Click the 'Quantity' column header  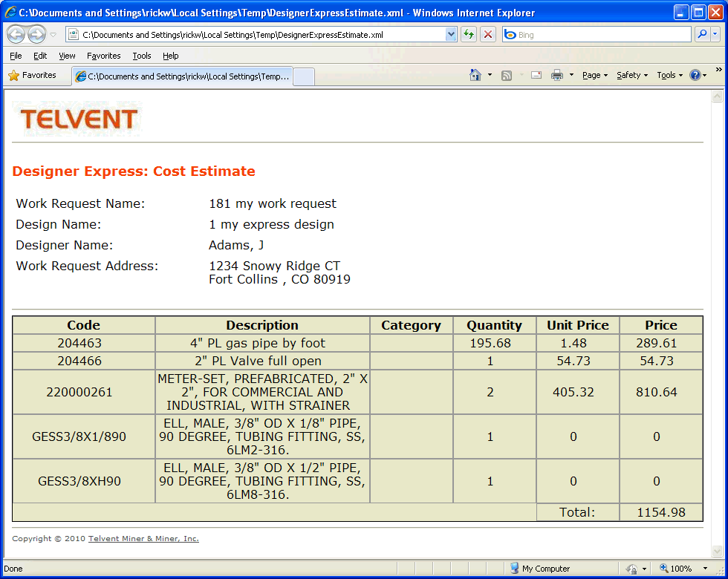pyautogui.click(x=495, y=325)
